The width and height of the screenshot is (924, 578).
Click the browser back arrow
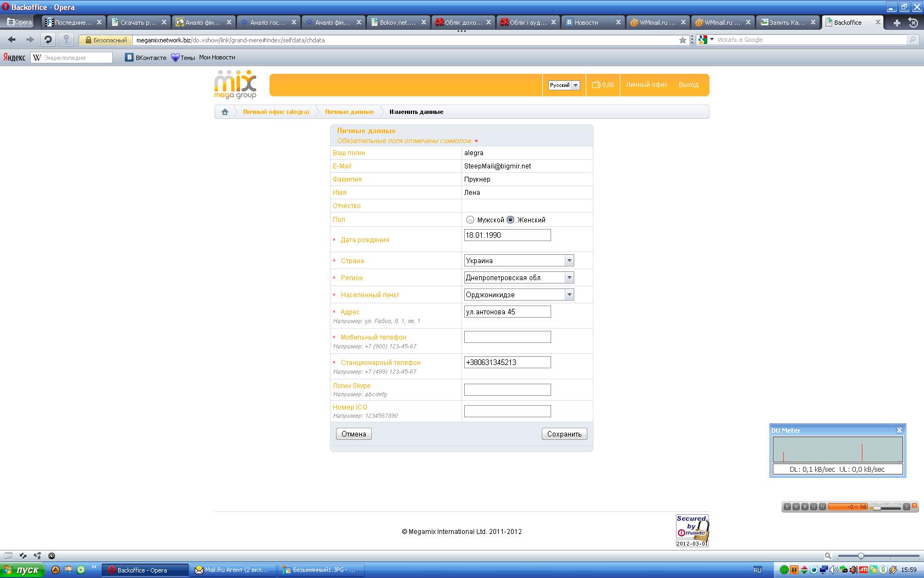(12, 40)
